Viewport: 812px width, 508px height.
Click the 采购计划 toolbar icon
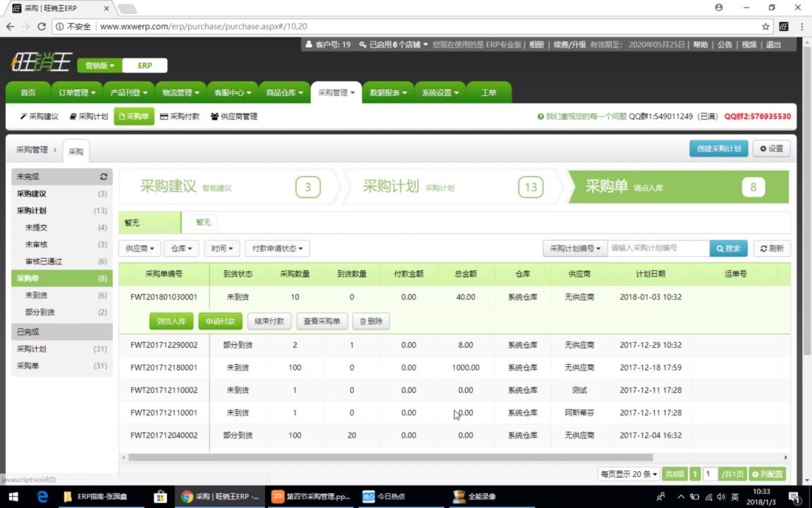[x=89, y=117]
